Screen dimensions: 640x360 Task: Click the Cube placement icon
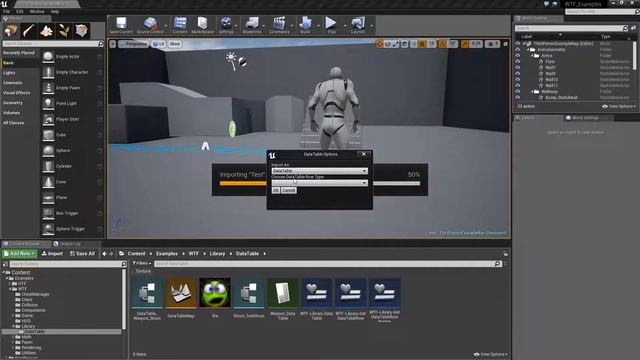pos(48,135)
